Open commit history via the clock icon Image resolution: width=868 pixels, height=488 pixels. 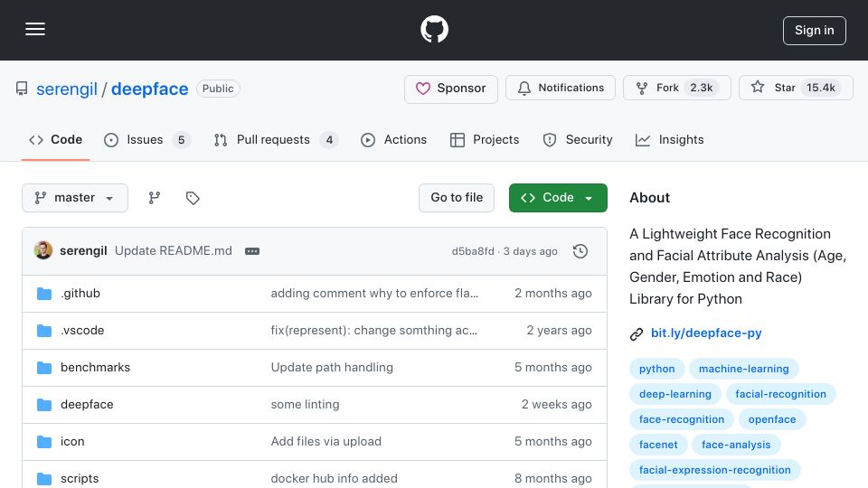pyautogui.click(x=580, y=251)
